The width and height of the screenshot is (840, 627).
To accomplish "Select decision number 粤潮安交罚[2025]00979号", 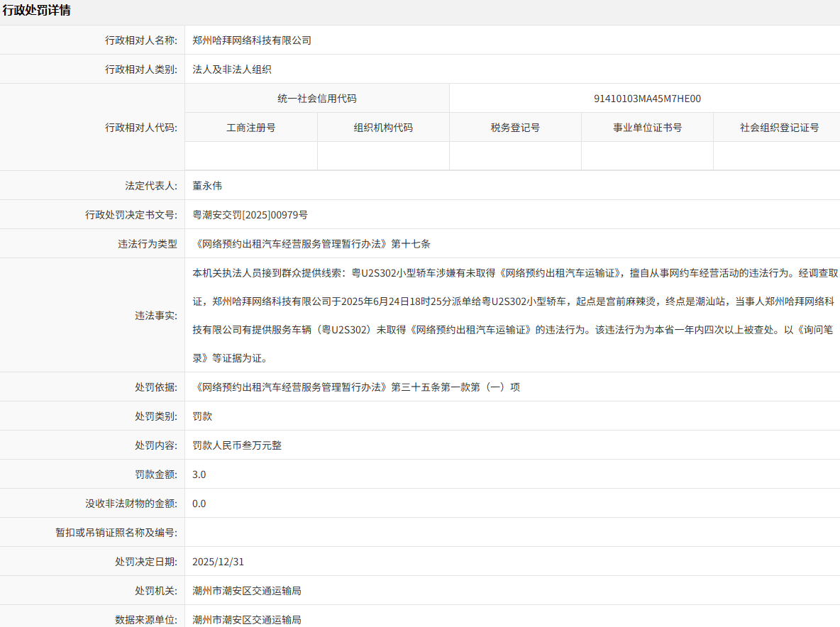I will (x=250, y=215).
